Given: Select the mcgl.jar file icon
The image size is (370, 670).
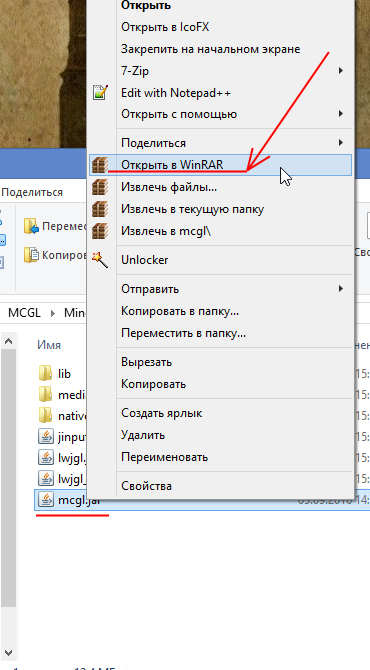Looking at the screenshot, I should (45, 499).
